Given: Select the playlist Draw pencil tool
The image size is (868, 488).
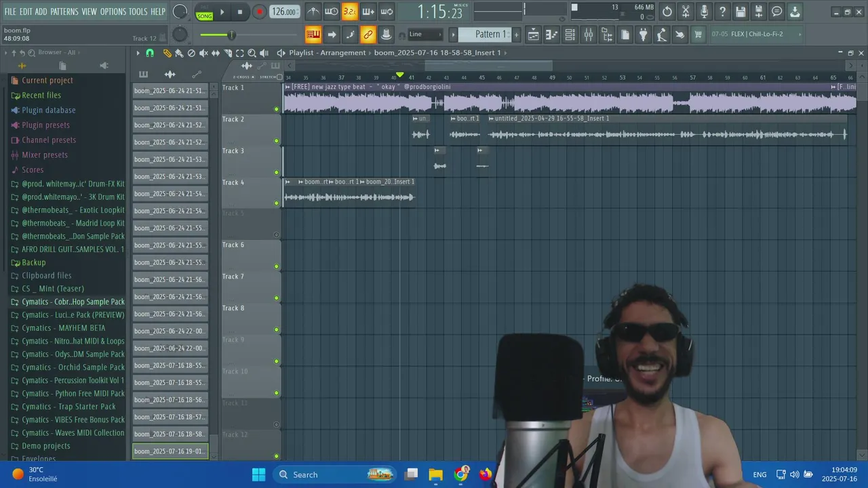Looking at the screenshot, I should [167, 53].
